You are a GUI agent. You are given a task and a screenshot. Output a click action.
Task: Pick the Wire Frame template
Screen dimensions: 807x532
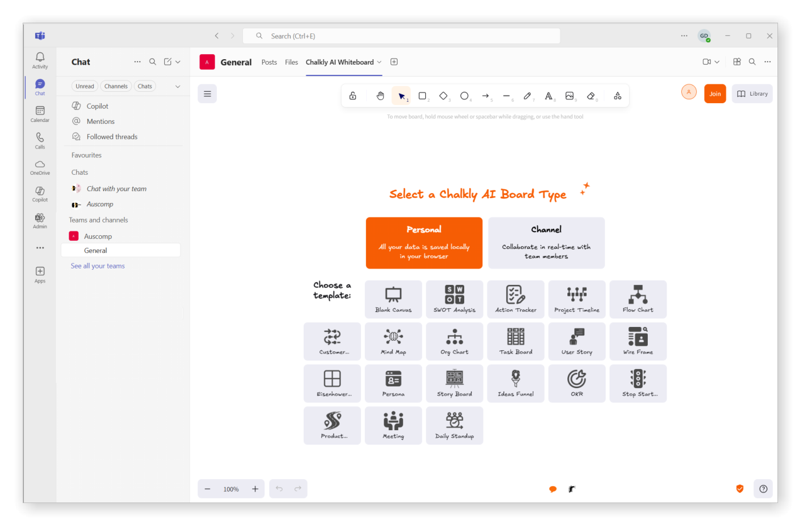point(638,341)
